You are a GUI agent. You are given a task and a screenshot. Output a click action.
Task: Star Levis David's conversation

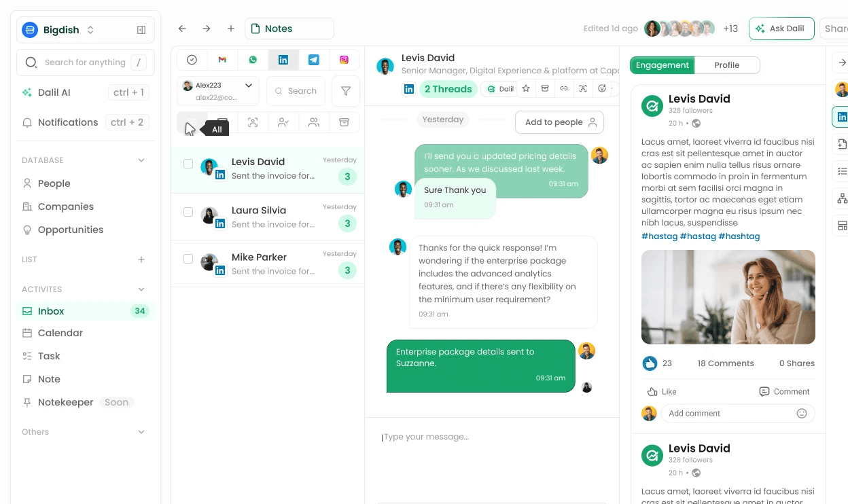coord(526,89)
